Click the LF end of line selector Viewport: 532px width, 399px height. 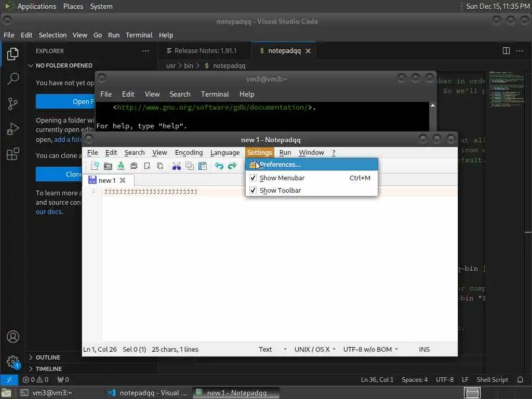coord(465,380)
